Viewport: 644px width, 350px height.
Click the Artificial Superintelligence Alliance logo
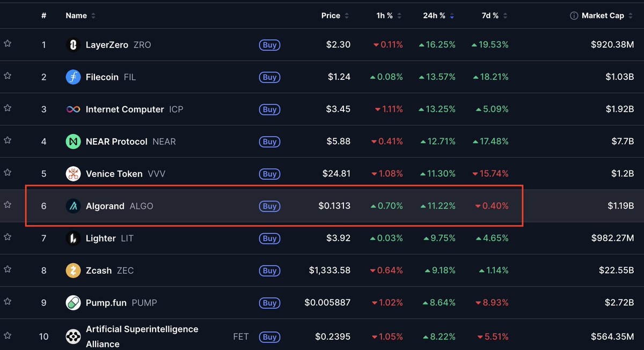click(x=73, y=337)
